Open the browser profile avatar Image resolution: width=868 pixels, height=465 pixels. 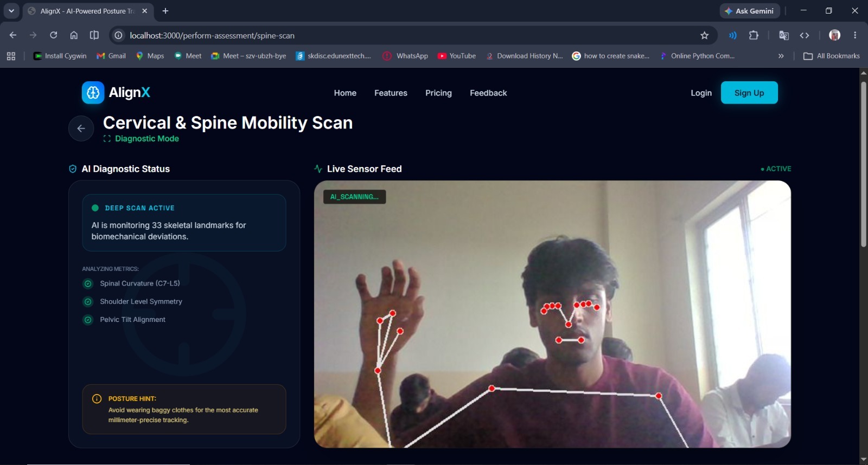click(x=835, y=35)
